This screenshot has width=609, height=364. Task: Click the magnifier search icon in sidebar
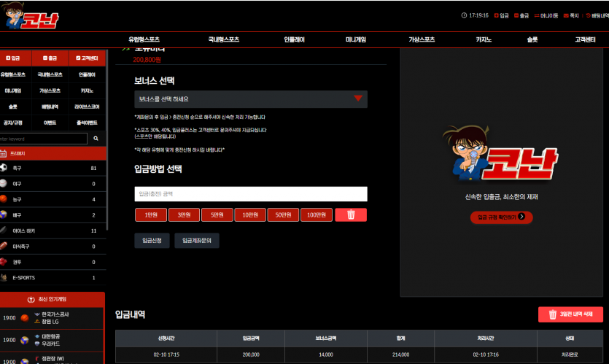coord(96,139)
